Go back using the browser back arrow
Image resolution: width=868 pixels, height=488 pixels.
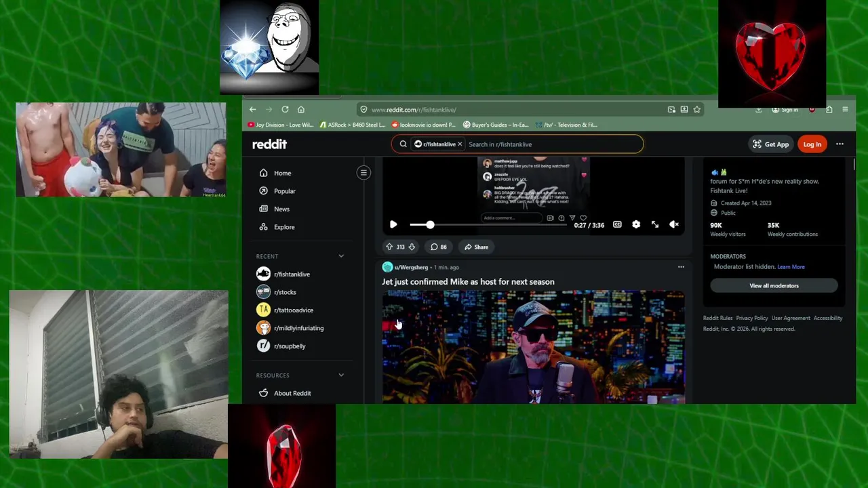[252, 109]
